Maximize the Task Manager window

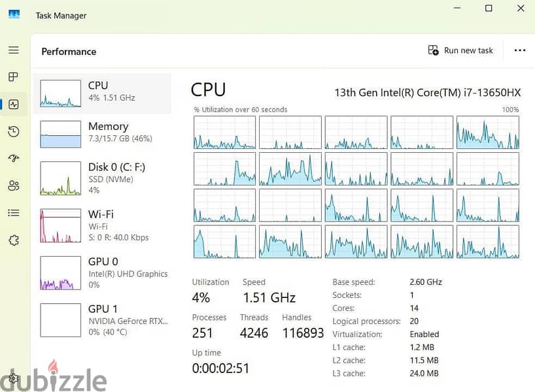[x=489, y=8]
